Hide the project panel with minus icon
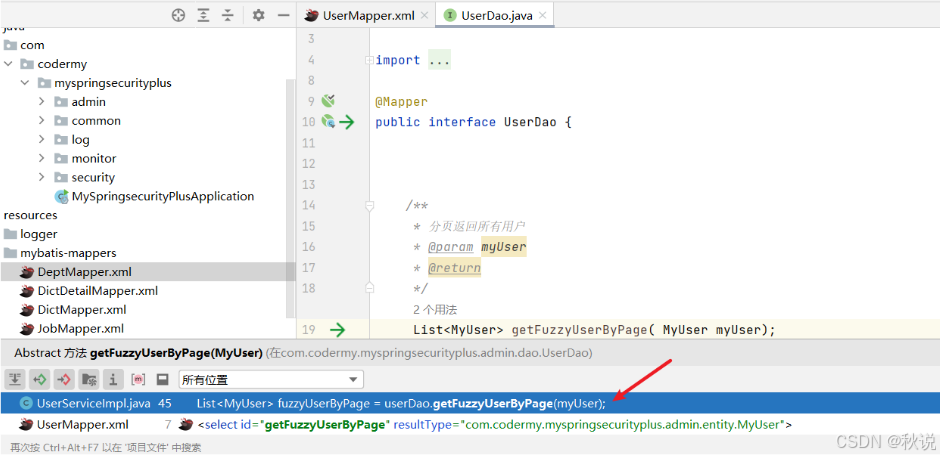 click(x=284, y=16)
